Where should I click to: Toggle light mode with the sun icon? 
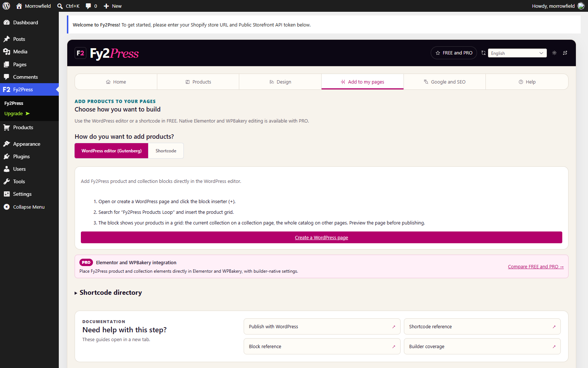554,53
